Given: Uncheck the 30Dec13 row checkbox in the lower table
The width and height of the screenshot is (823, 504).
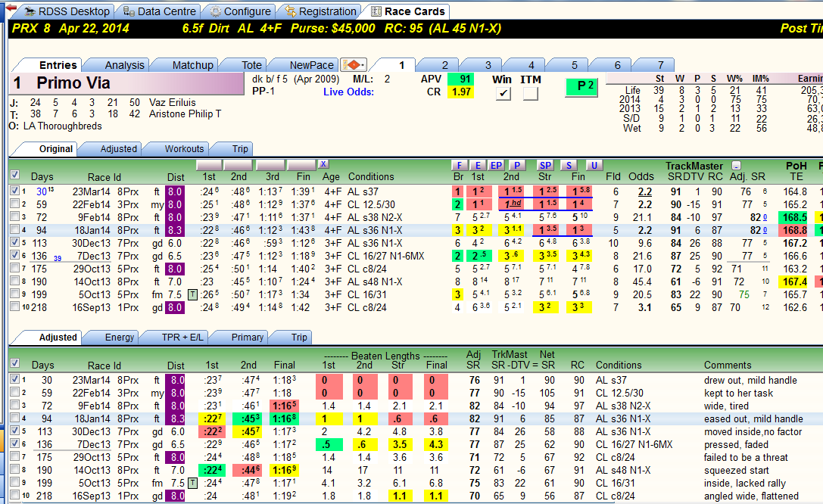Looking at the screenshot, I should click(x=14, y=431).
